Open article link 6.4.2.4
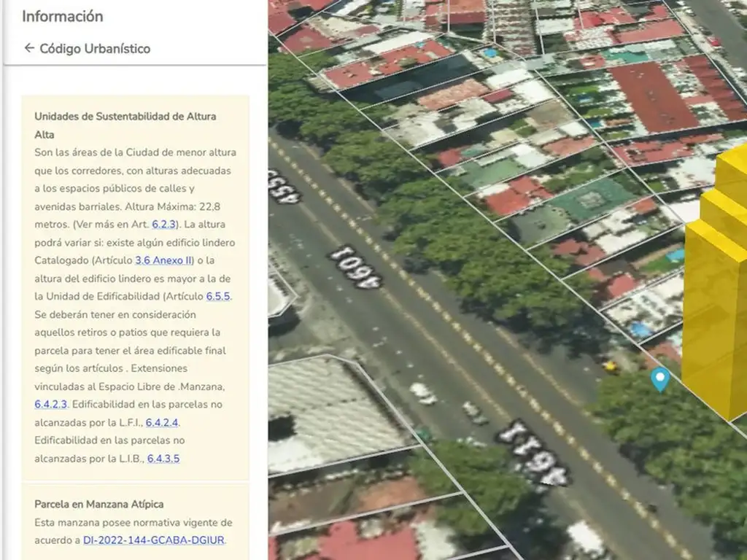The height and width of the screenshot is (560, 747). tap(162, 422)
